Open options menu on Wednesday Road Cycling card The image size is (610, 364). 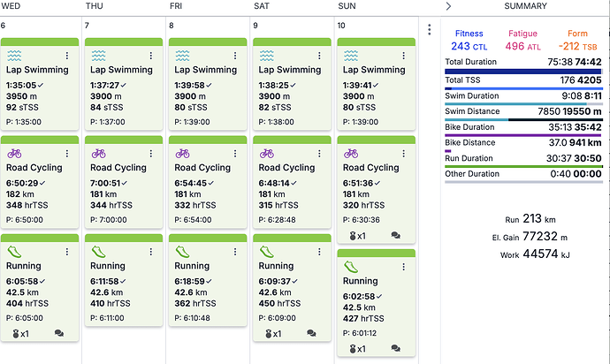[x=67, y=154]
